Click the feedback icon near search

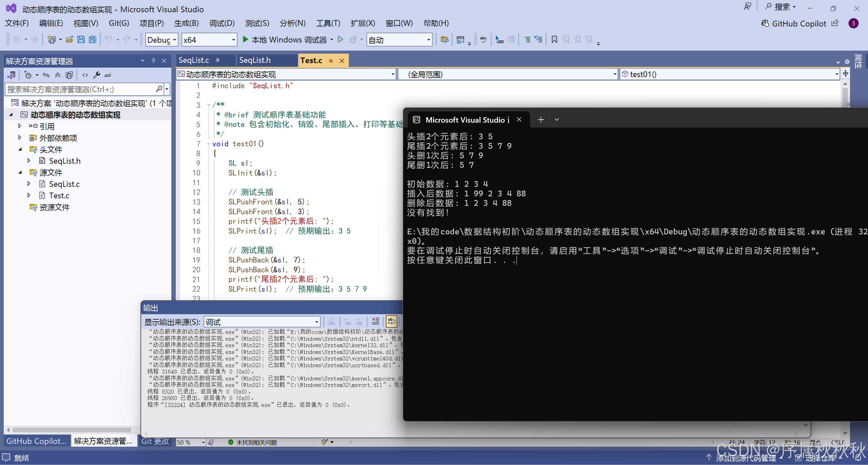(747, 6)
